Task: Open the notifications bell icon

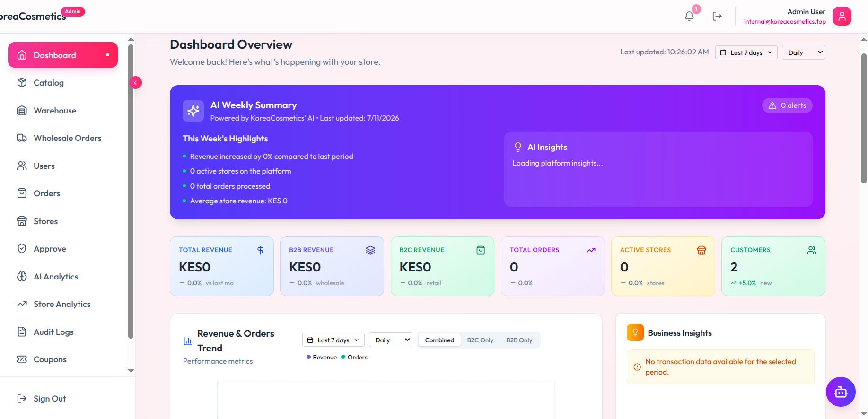Action: (689, 16)
